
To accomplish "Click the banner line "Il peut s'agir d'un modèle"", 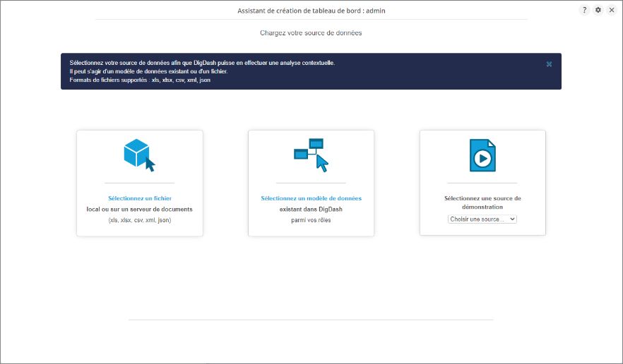I will 148,71.
